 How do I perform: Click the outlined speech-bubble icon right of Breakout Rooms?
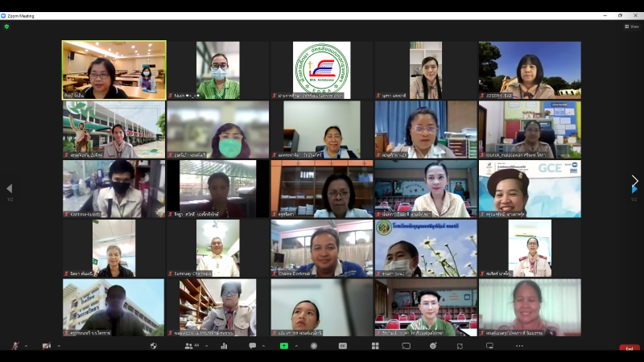406,346
